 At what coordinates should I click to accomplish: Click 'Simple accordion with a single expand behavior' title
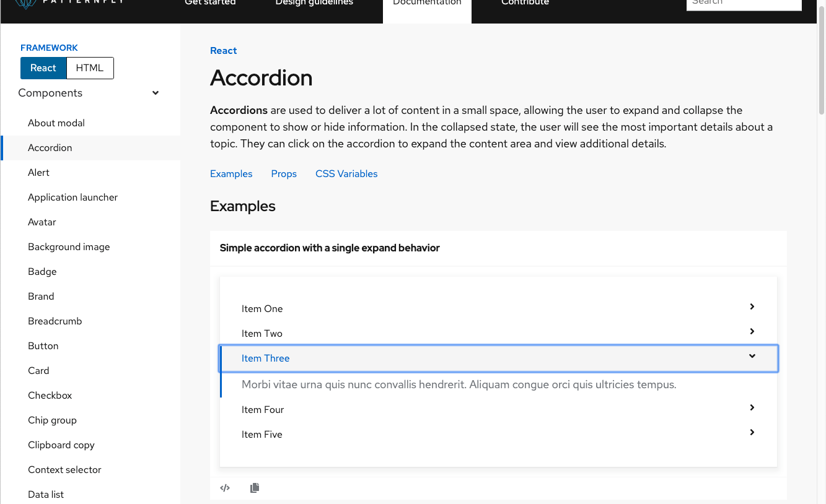330,248
